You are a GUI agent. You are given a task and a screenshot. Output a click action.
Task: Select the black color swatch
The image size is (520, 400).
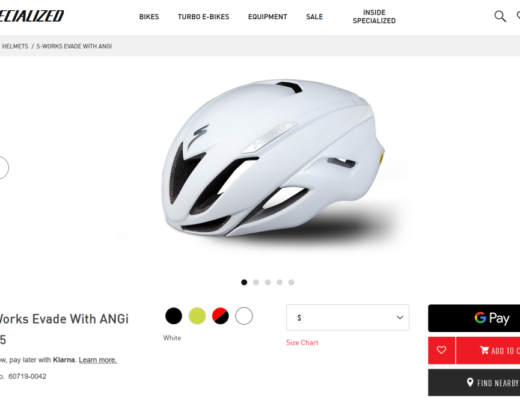174,316
